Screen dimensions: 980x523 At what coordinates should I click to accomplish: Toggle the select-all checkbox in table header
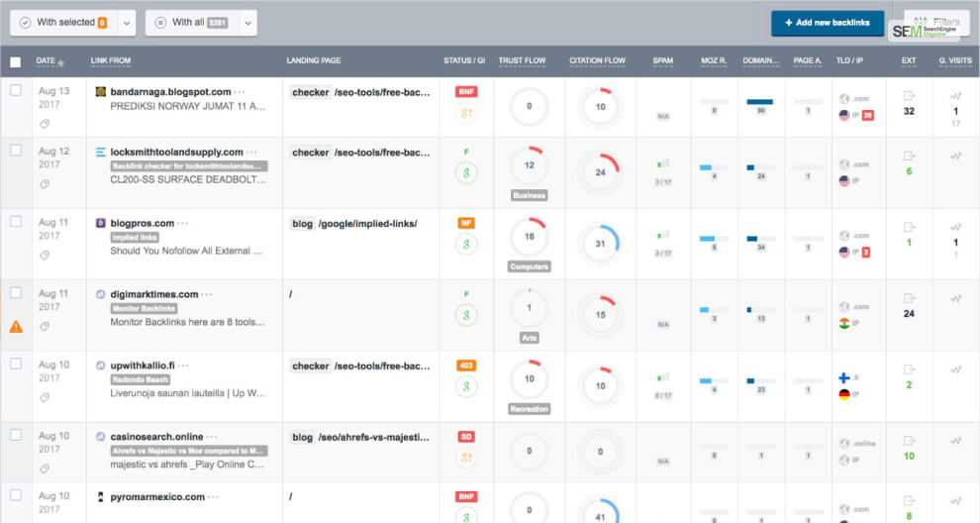pyautogui.click(x=16, y=62)
